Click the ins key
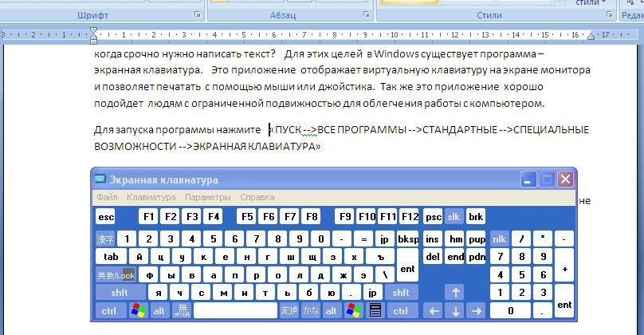Screen dimensions: 644x335 click(x=433, y=238)
